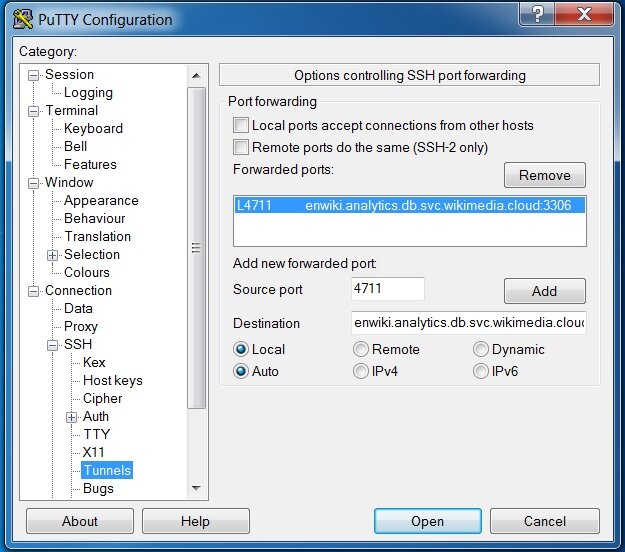Viewport: 625px width, 552px height.
Task: Click the Source port input field
Action: point(388,289)
